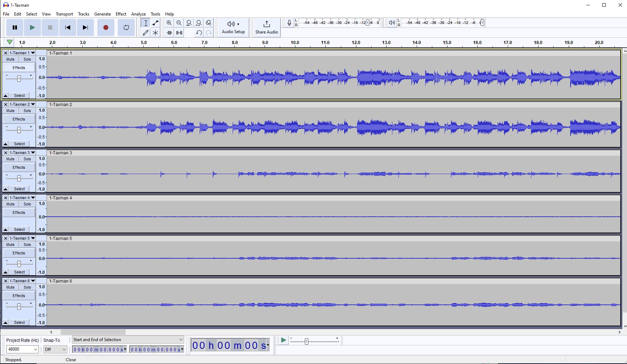Image resolution: width=627 pixels, height=364 pixels.
Task: Silence audio selection icon
Action: 179,33
